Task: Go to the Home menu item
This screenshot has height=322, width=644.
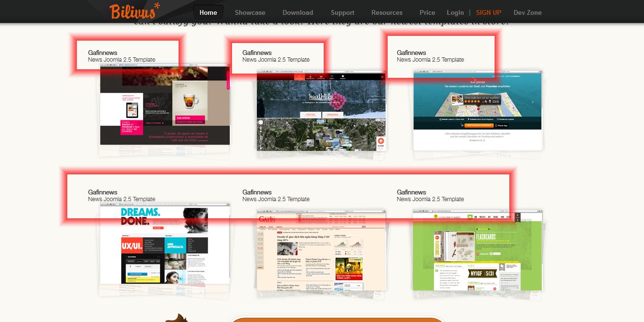Action: pyautogui.click(x=208, y=12)
